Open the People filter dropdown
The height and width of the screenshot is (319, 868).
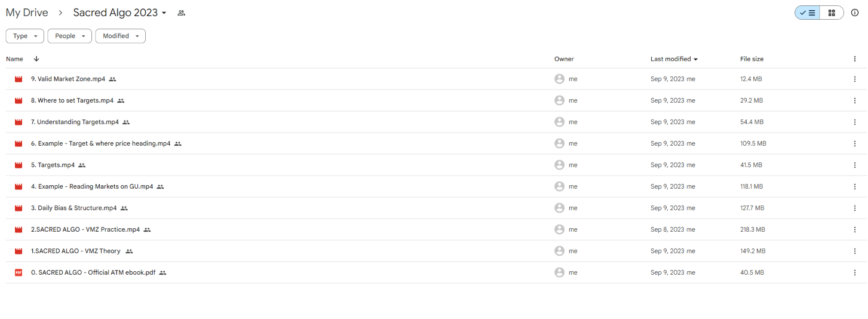point(69,36)
